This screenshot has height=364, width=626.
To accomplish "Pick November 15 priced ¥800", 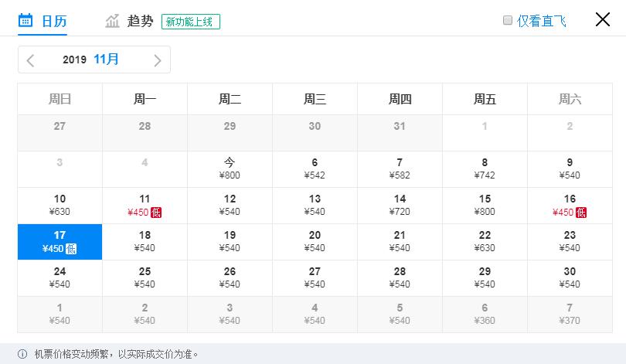I will [x=485, y=206].
